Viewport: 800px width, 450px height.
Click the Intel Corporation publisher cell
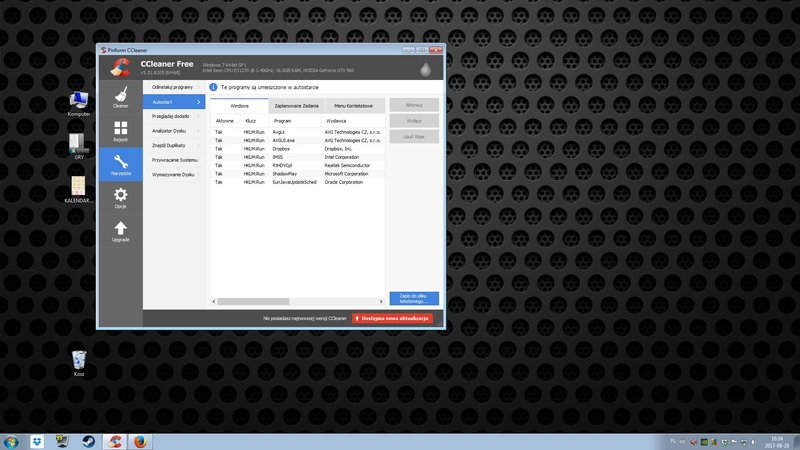tap(342, 157)
